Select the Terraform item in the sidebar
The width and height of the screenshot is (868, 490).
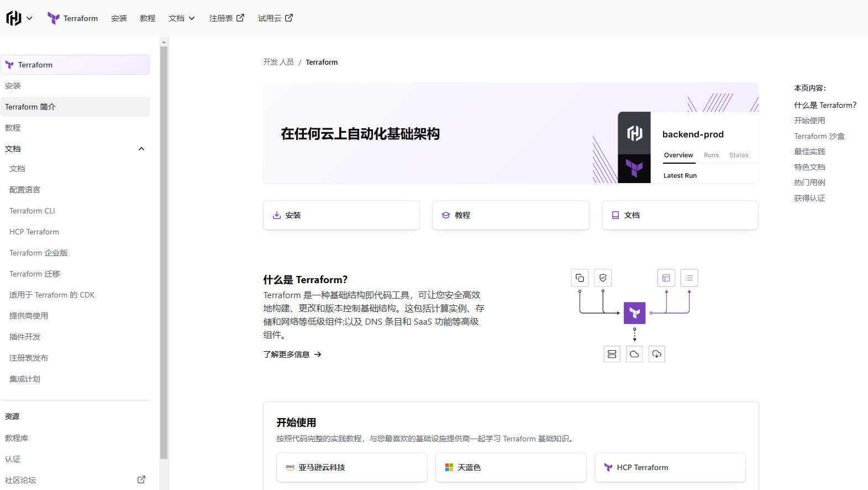click(75, 65)
